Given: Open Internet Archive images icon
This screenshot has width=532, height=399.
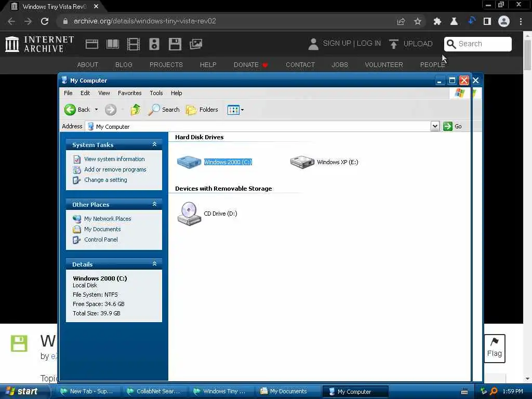Looking at the screenshot, I should tap(196, 44).
